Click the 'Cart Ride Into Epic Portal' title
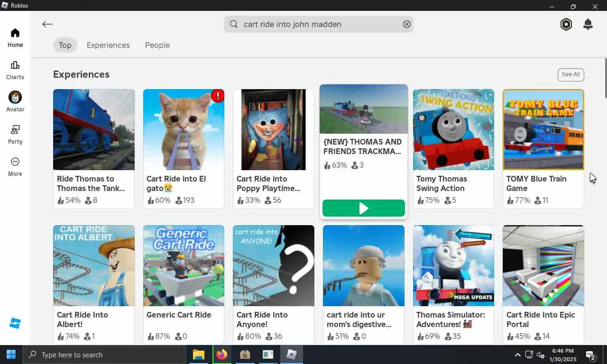 (541, 319)
